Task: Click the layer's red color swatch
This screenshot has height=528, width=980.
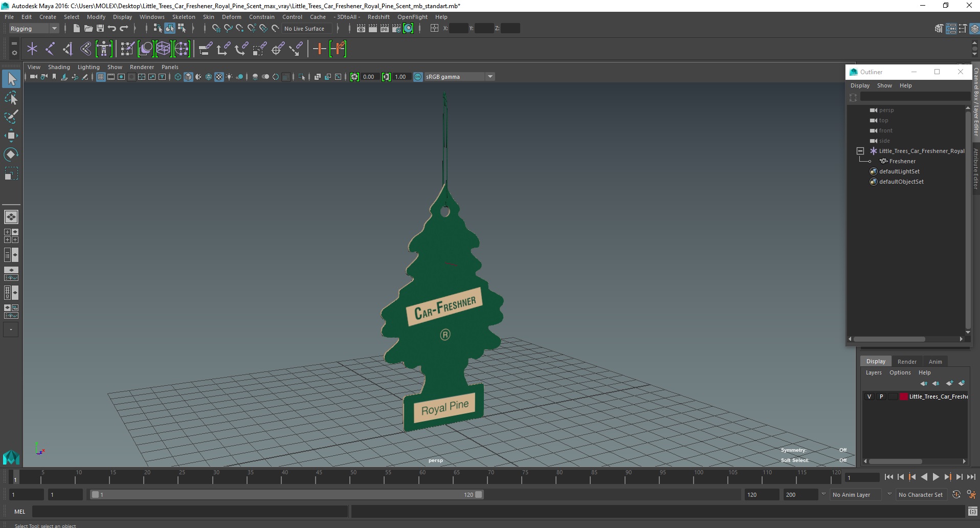Action: 904,397
